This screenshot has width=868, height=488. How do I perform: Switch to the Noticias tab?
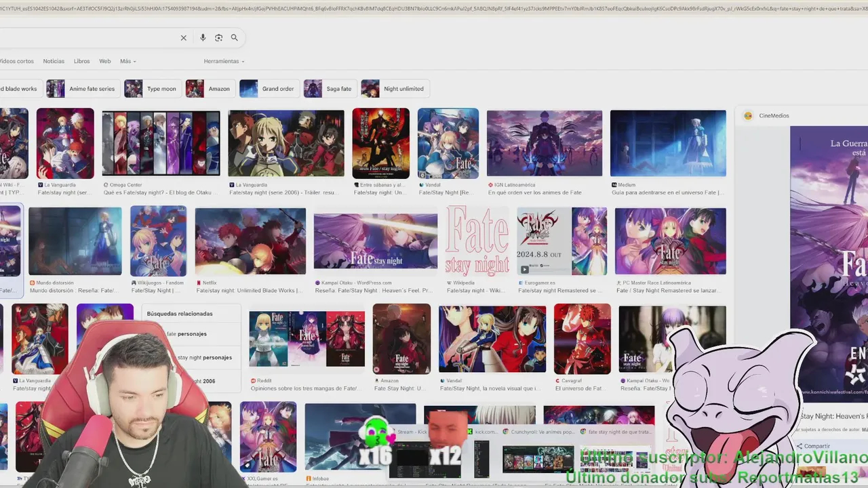coord(54,61)
